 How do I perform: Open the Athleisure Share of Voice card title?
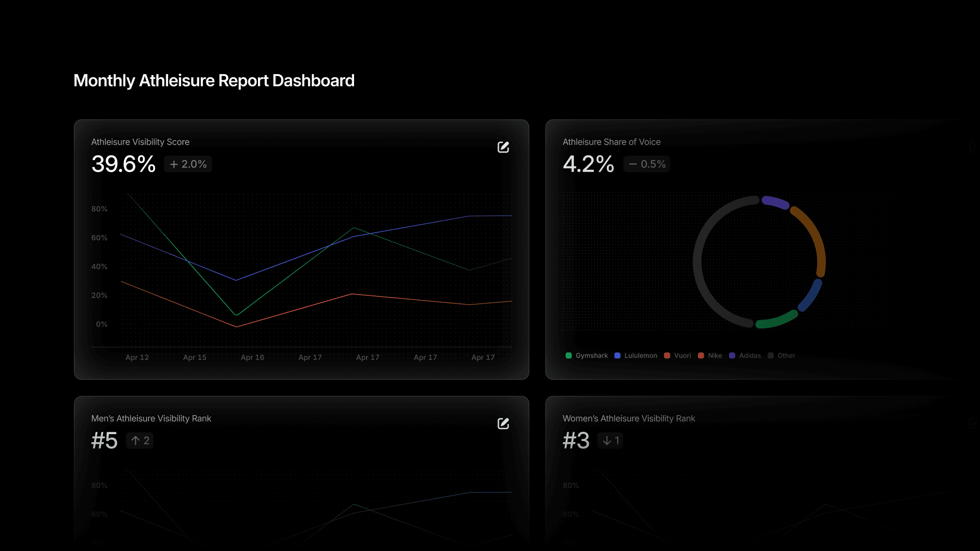coord(611,142)
